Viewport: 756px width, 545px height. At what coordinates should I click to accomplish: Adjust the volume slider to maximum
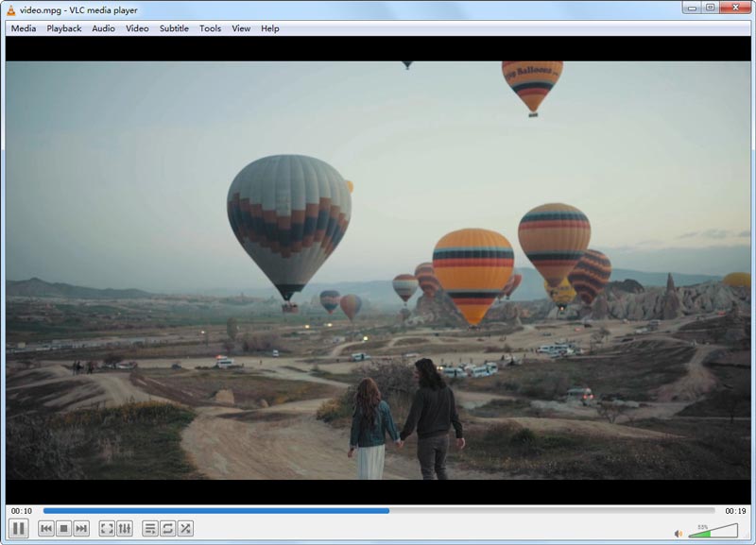tap(735, 533)
